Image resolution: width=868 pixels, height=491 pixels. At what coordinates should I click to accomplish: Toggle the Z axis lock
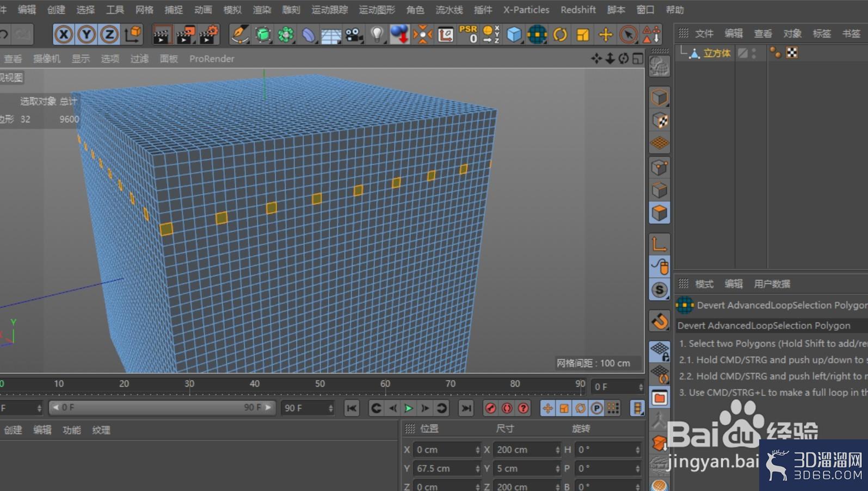tap(109, 35)
